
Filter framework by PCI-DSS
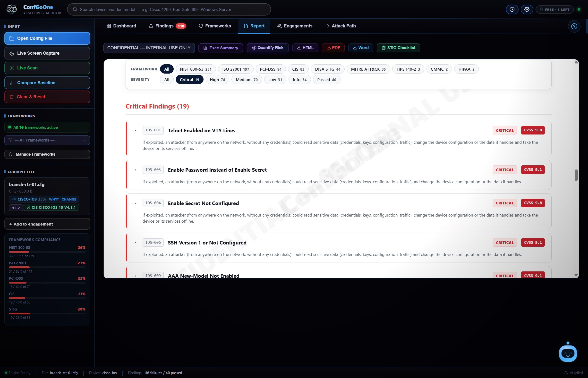point(271,69)
